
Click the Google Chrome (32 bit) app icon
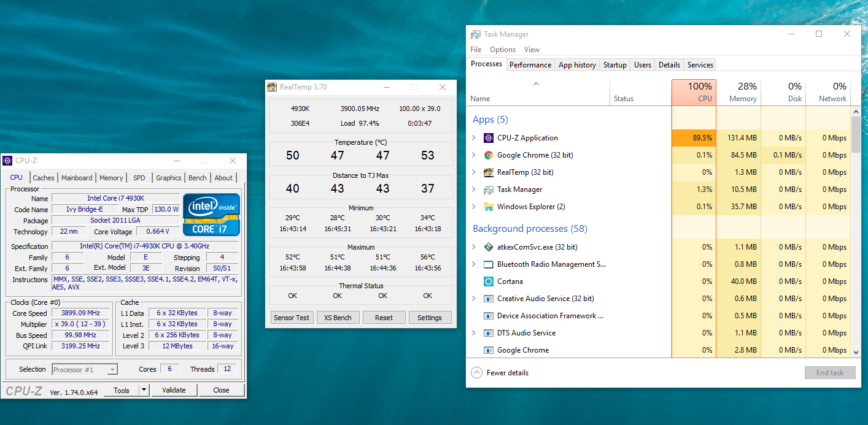(x=489, y=155)
